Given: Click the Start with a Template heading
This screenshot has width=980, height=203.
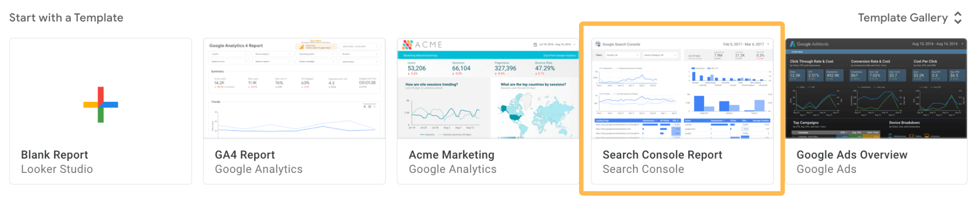Looking at the screenshot, I should [x=66, y=18].
